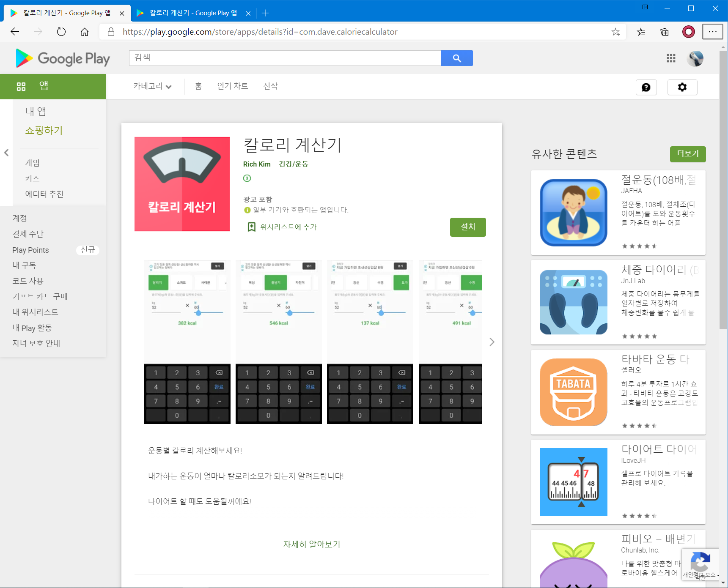Viewport: 728px width, 588px height.
Task: Open 코드 사용 in sidebar
Action: [28, 281]
